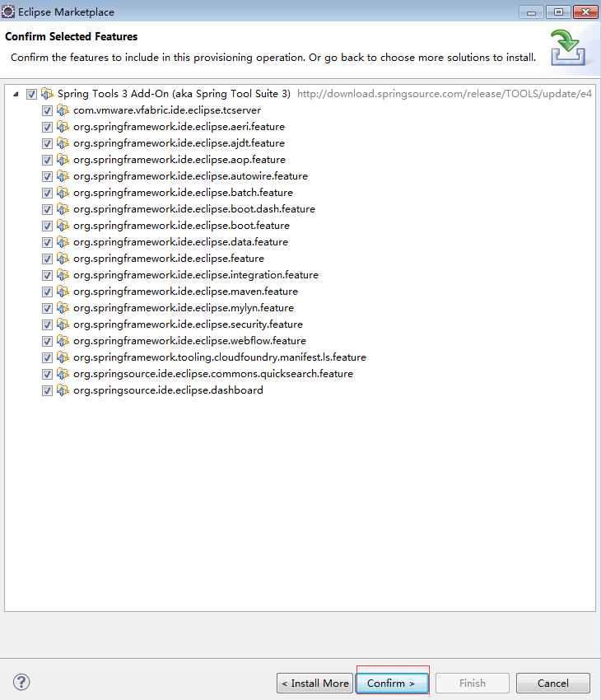Uncheck com.vmware.vfabric.ide.eclipse.tcserver checkbox
This screenshot has width=601, height=700.
coord(47,110)
